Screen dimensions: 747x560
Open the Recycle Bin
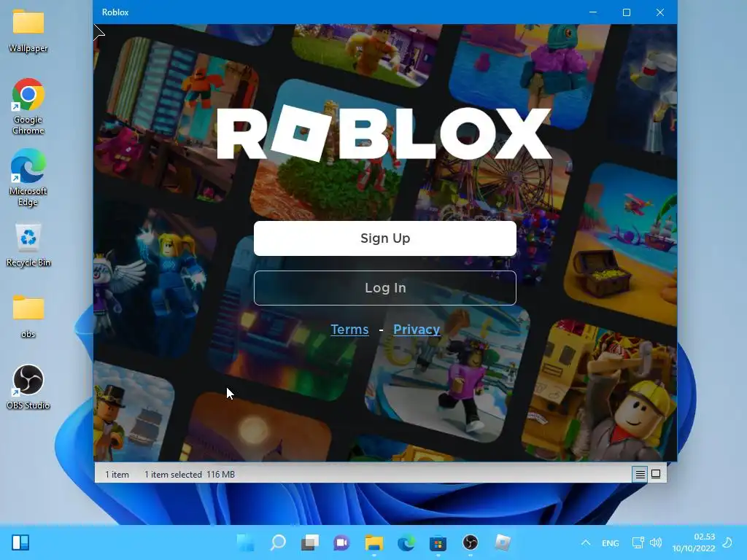(28, 245)
